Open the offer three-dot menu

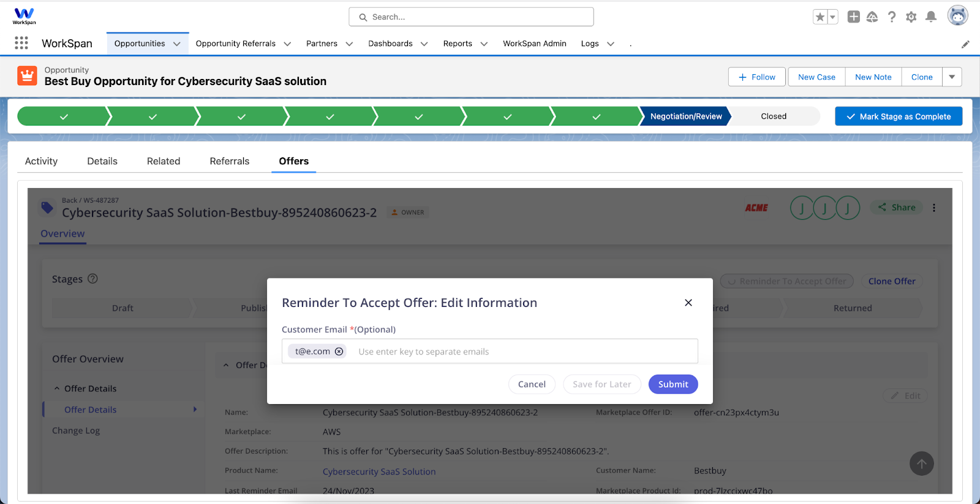[x=934, y=208]
